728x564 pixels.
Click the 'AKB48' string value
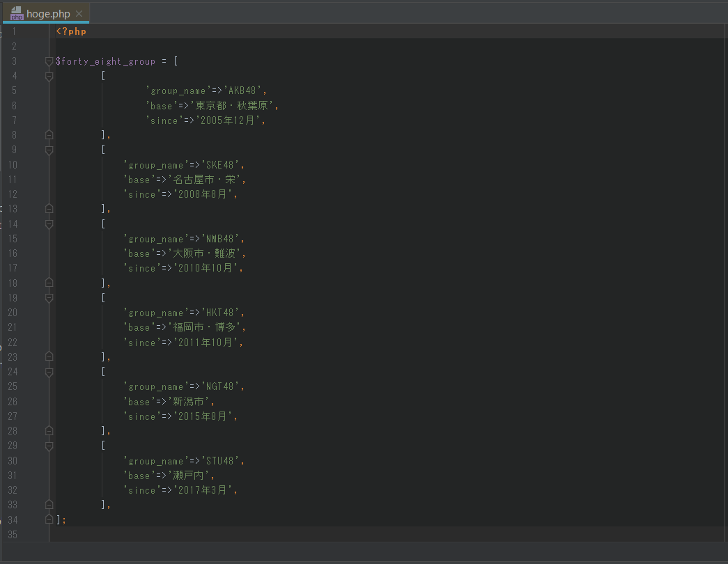[x=242, y=91]
